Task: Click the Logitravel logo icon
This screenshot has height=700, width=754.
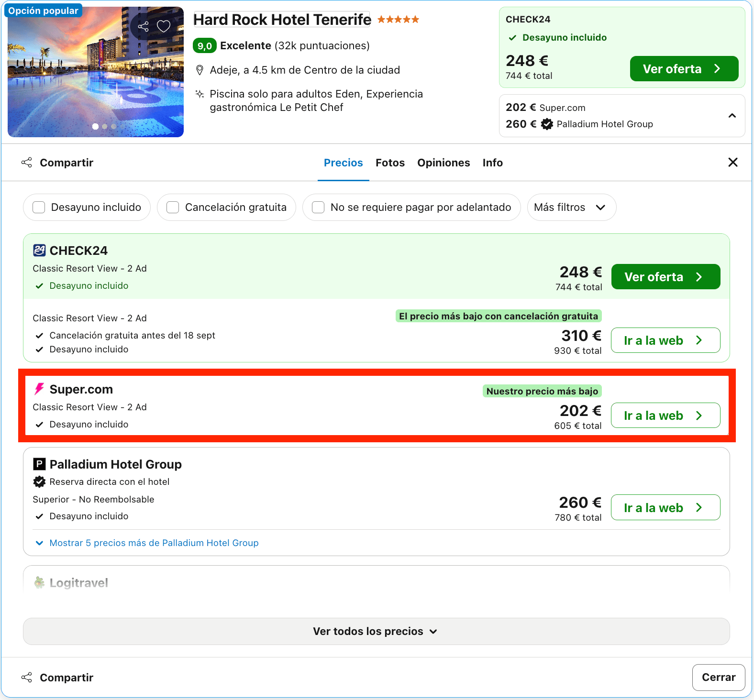Action: tap(39, 582)
